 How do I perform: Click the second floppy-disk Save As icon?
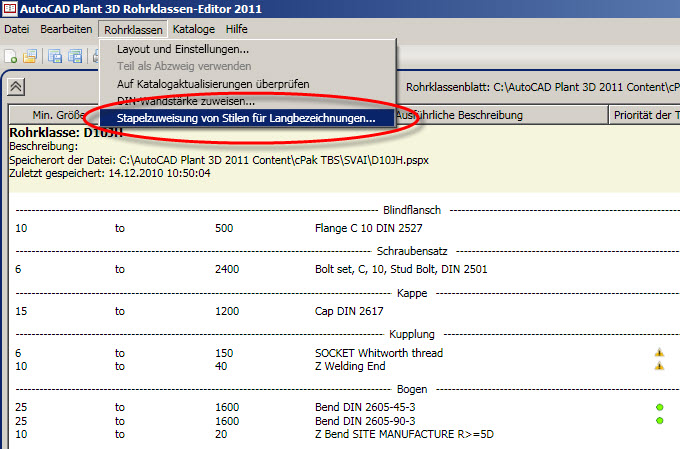point(75,56)
